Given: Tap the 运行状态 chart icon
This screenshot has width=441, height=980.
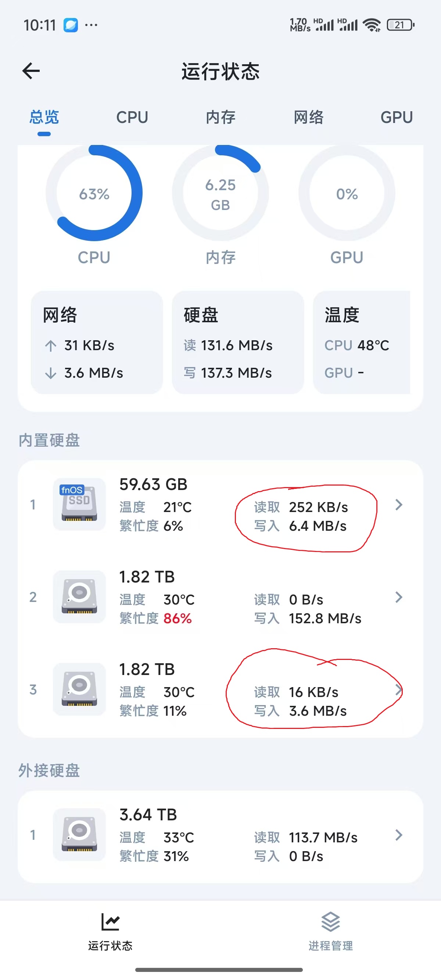Looking at the screenshot, I should 111,922.
